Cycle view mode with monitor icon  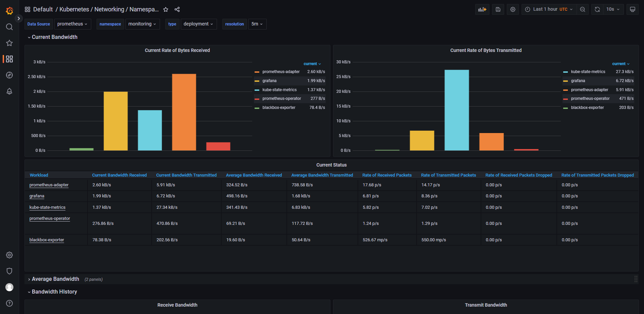point(632,9)
